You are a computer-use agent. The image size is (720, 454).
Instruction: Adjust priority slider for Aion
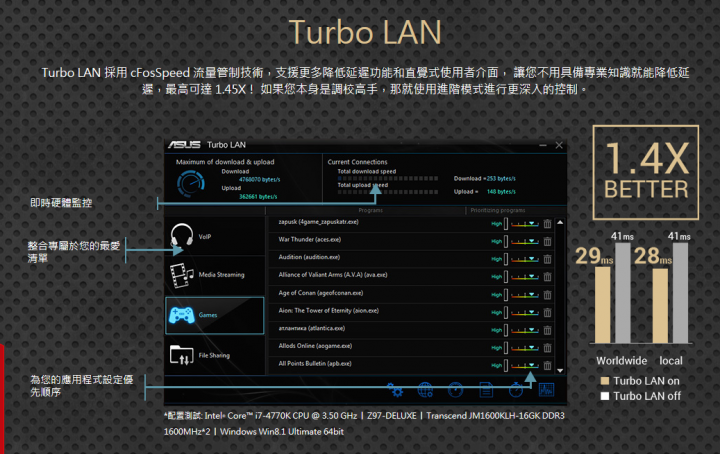[525, 312]
